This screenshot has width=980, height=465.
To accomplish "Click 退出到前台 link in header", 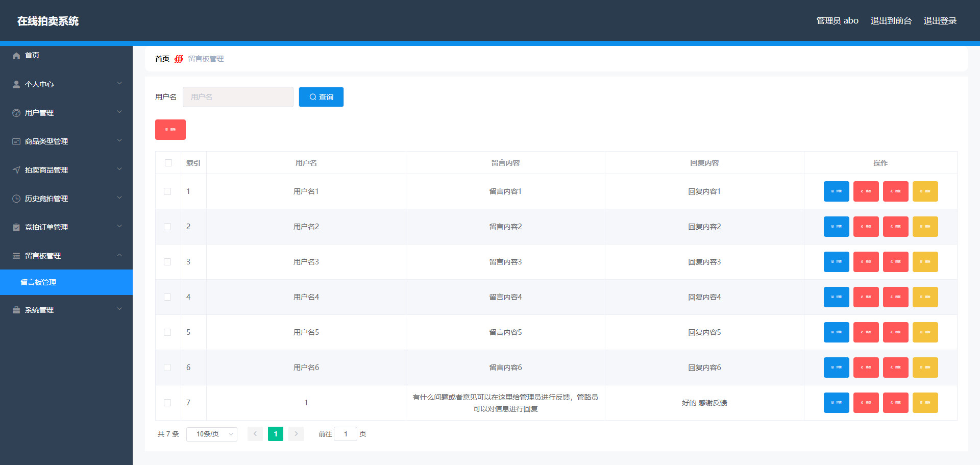I will point(891,20).
